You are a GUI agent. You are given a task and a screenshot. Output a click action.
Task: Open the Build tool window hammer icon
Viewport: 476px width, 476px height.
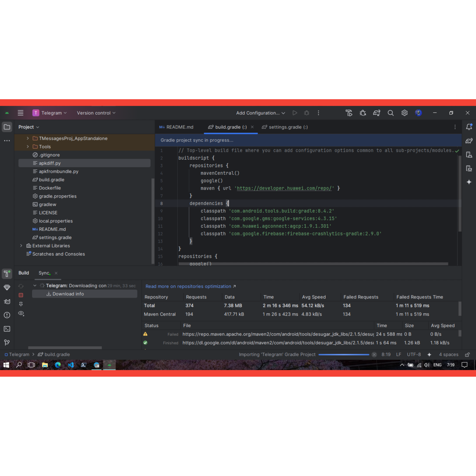tap(7, 274)
